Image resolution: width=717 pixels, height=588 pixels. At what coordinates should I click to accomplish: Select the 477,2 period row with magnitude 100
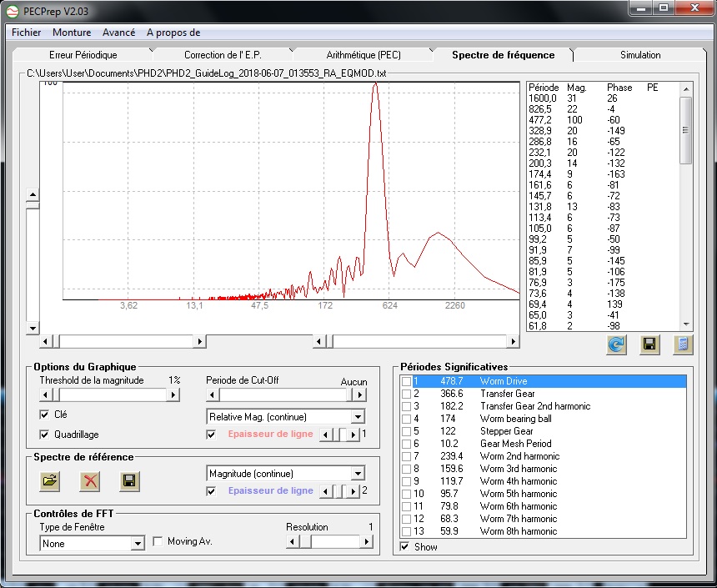[x=603, y=120]
